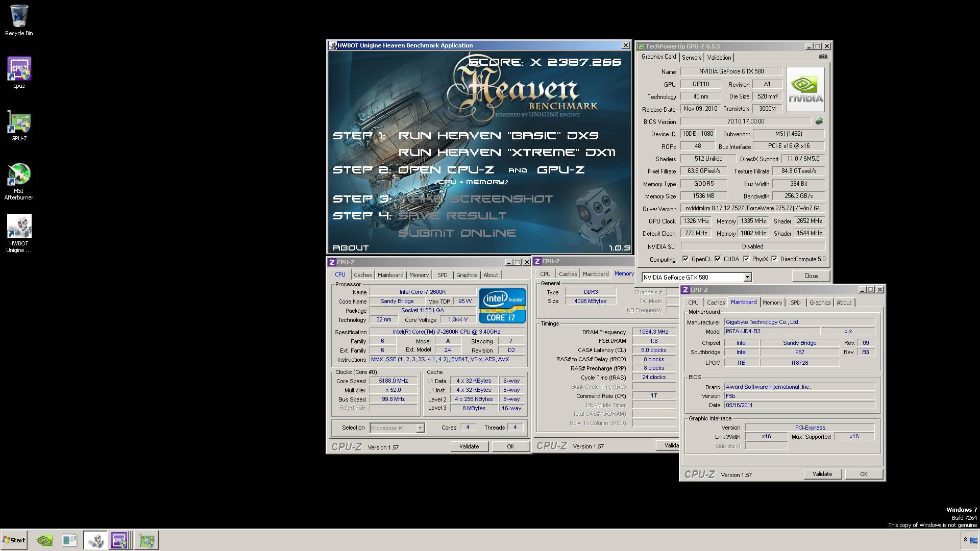Click About in HWBOT Heaven window
This screenshot has height=551, width=980.
tap(351, 248)
